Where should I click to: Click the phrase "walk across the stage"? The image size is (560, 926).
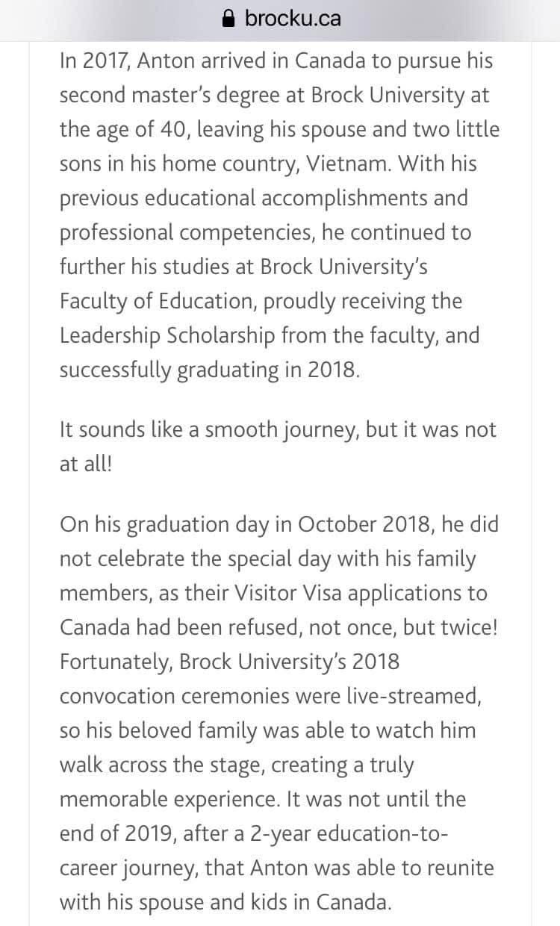pos(161,764)
